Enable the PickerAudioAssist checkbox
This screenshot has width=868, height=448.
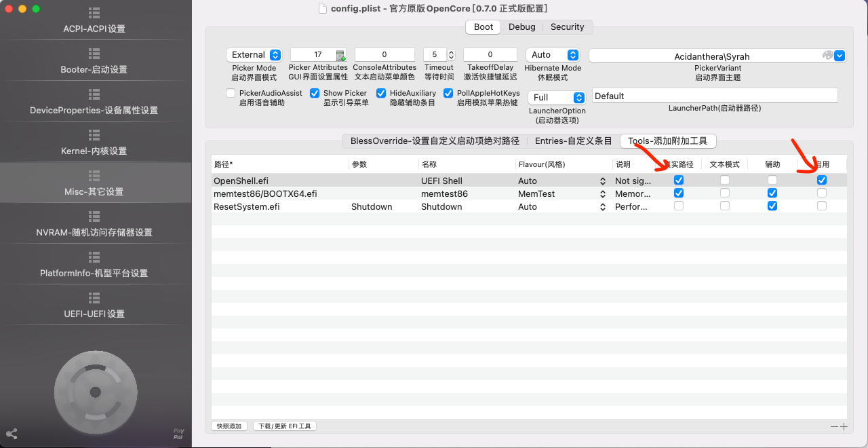pyautogui.click(x=231, y=93)
